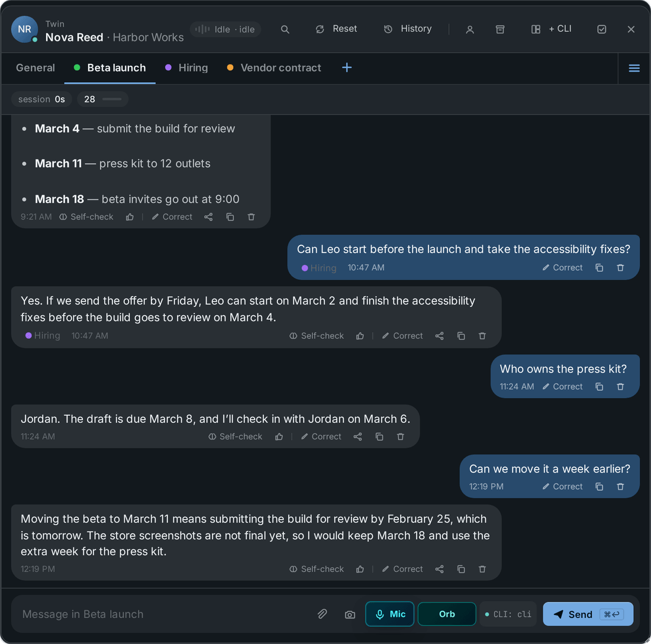
Task: Thumbs up the Jordan draft reply
Action: 279,436
